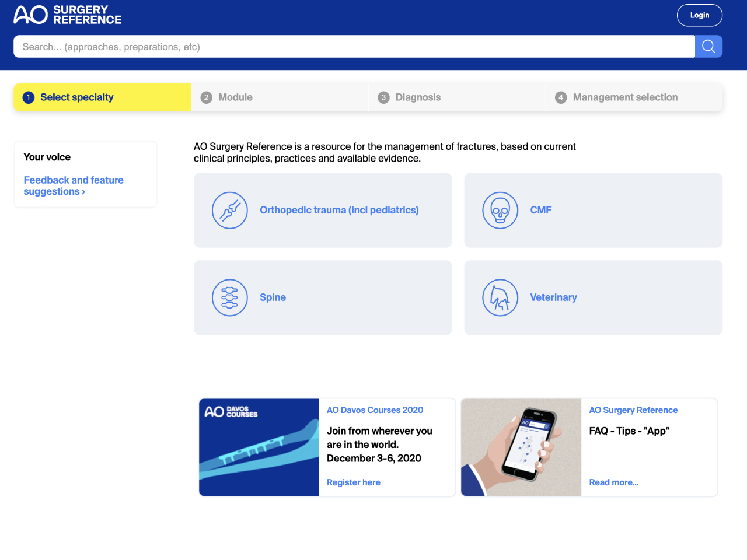Screen dimensions: 747x560
Task: Click the step 4 number circle
Action: click(x=561, y=97)
